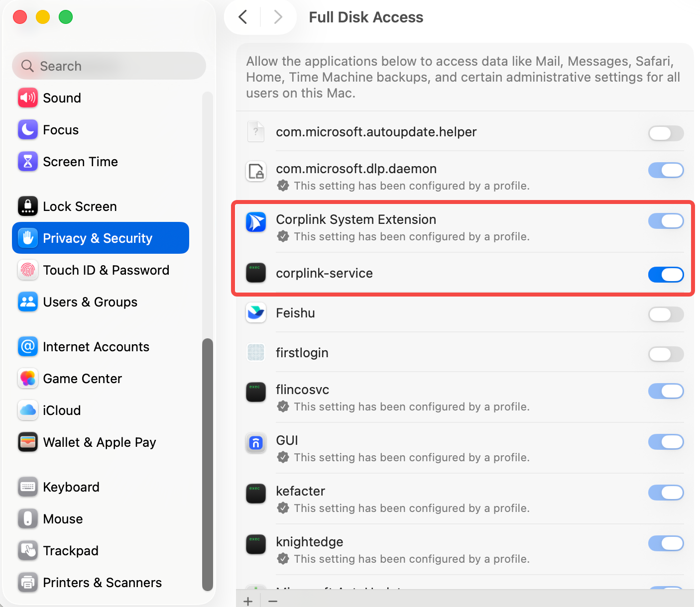Go back using the left chevron

pyautogui.click(x=243, y=17)
